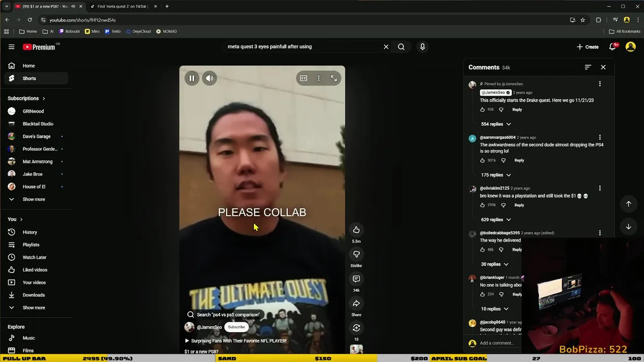Reload the page
This screenshot has width=644, height=362.
point(30,20)
